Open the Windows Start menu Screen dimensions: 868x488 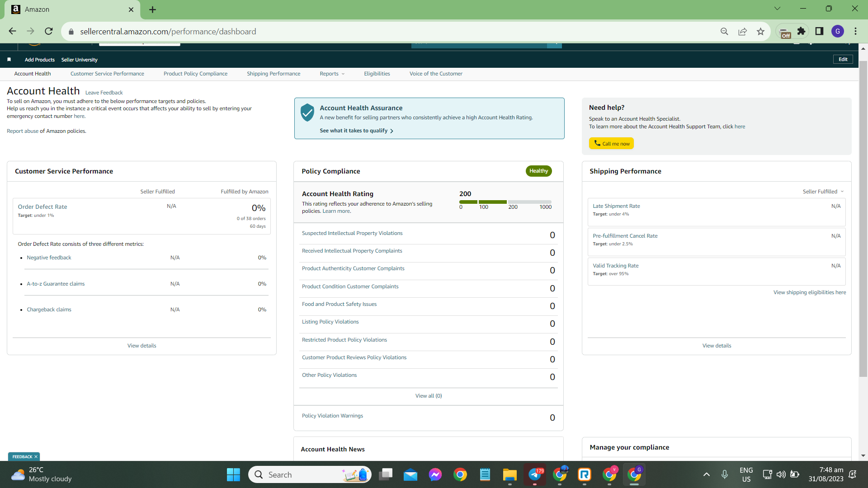pyautogui.click(x=233, y=475)
